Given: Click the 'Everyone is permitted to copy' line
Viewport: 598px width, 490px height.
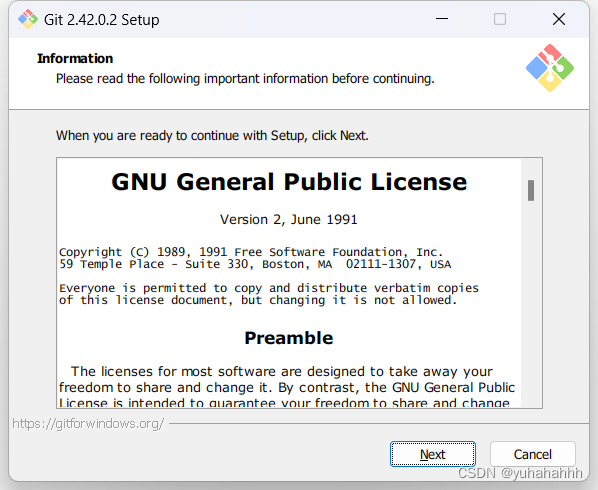Looking at the screenshot, I should pos(269,288).
